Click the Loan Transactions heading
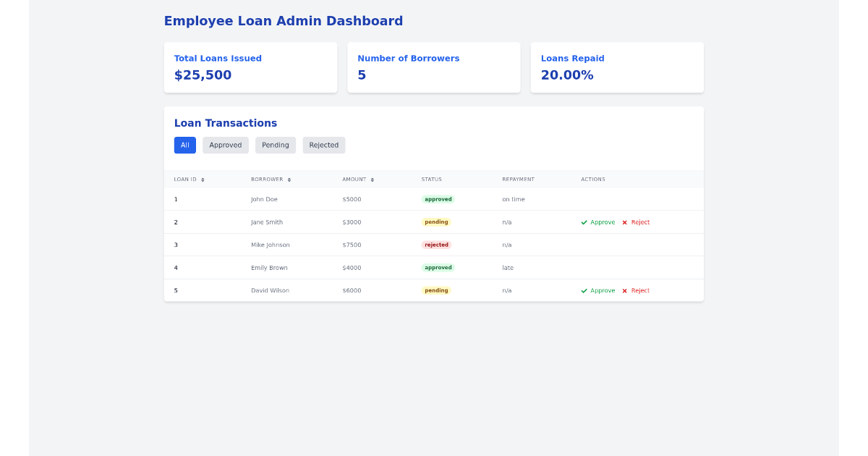The image size is (868, 456). point(226,123)
